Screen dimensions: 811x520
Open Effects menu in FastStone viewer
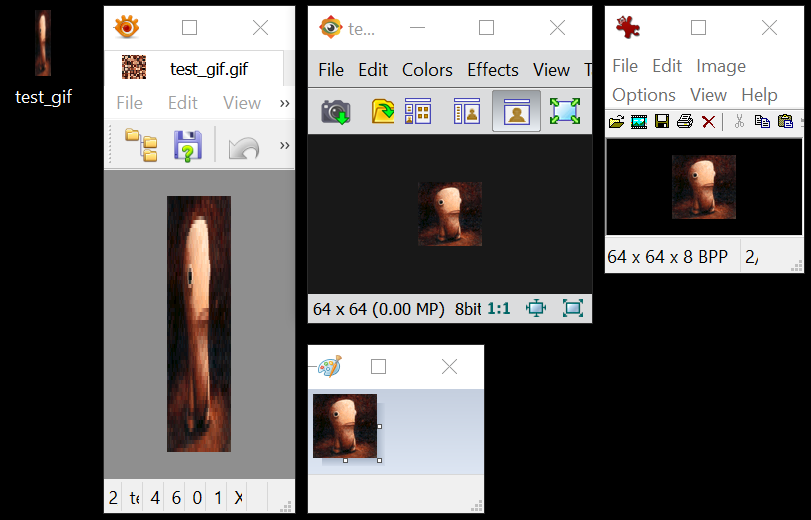click(493, 70)
